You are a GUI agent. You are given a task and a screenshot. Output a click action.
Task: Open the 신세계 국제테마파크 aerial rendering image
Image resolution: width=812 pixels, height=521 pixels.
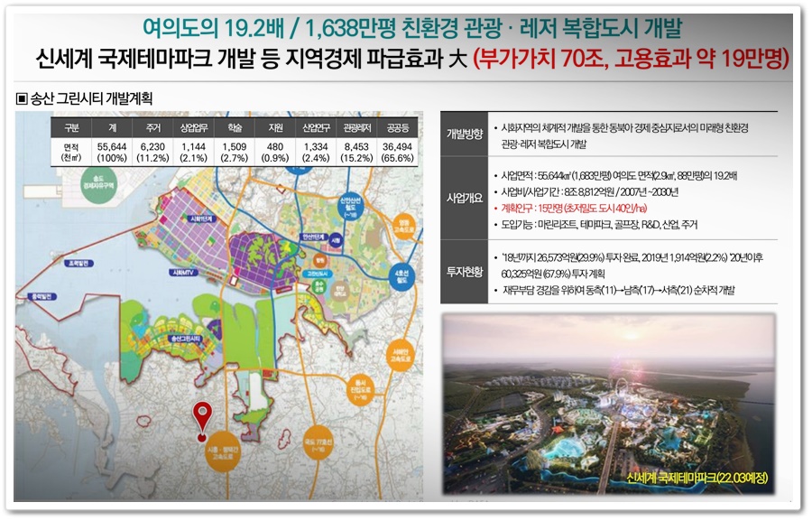(x=608, y=404)
